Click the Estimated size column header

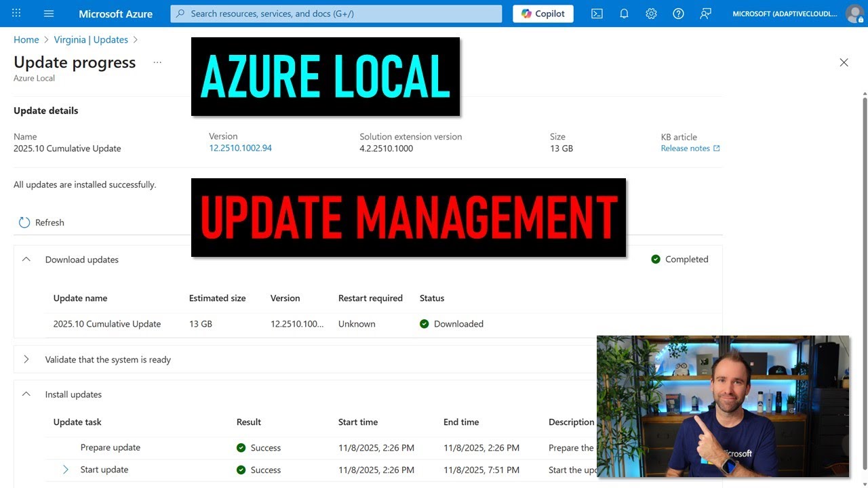[x=218, y=298]
